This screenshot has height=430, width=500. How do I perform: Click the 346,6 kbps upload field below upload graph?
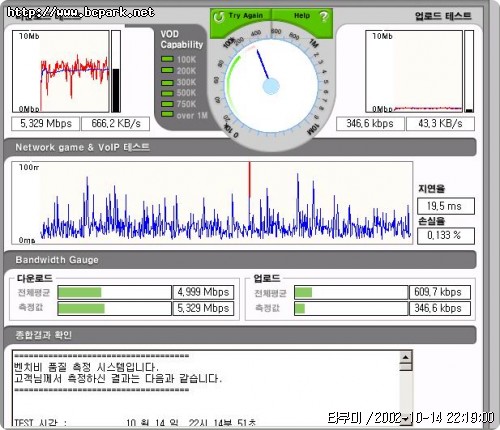click(x=370, y=124)
